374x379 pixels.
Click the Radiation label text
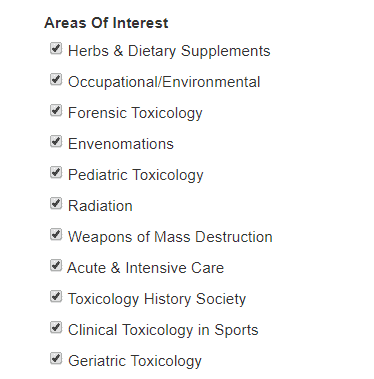[x=100, y=206]
